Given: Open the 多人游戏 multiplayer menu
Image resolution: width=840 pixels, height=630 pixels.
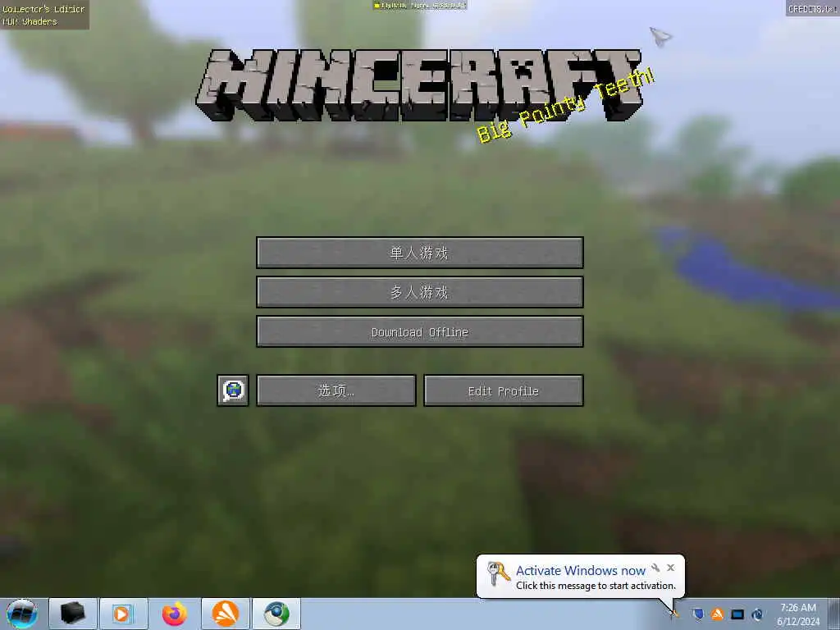Looking at the screenshot, I should point(419,292).
